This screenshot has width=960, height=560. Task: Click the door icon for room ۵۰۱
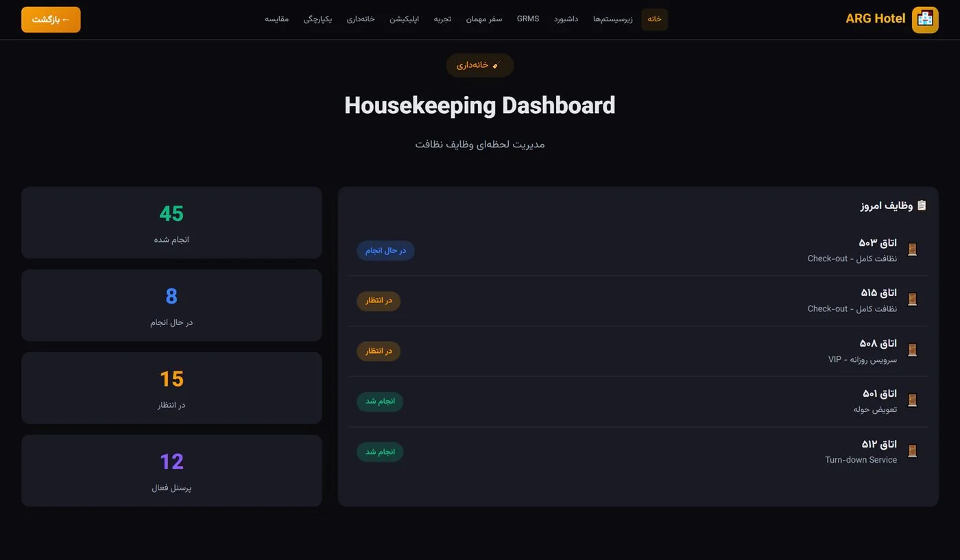pyautogui.click(x=912, y=400)
